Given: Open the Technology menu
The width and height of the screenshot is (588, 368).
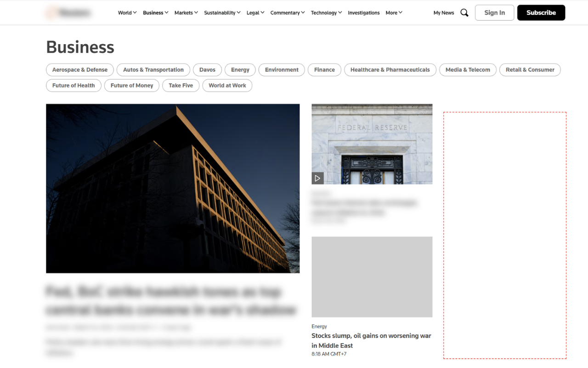Looking at the screenshot, I should [326, 13].
